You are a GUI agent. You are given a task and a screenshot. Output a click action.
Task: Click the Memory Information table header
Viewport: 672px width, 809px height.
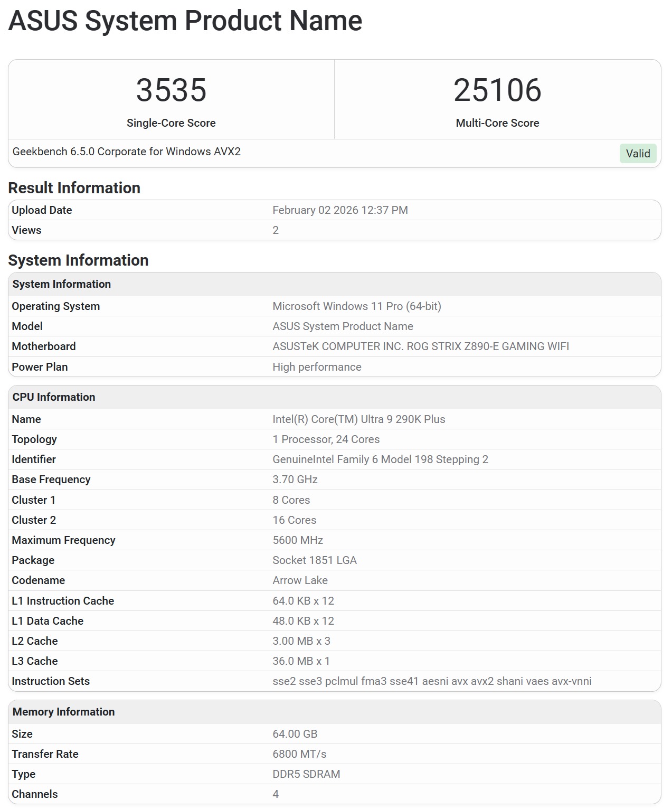[x=63, y=712]
